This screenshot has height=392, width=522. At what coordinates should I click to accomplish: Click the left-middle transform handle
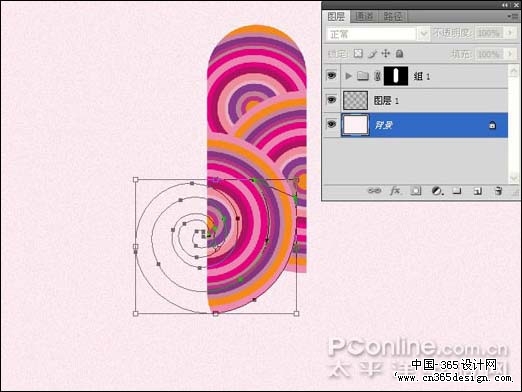pyautogui.click(x=136, y=246)
